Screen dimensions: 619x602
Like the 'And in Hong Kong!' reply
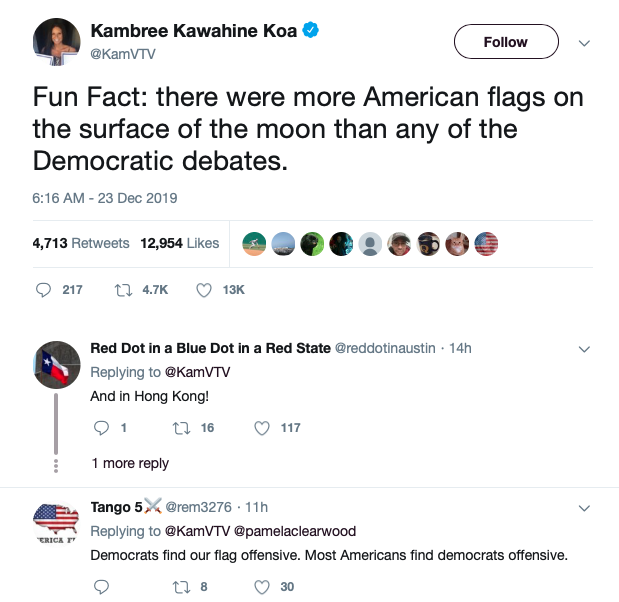pos(262,428)
